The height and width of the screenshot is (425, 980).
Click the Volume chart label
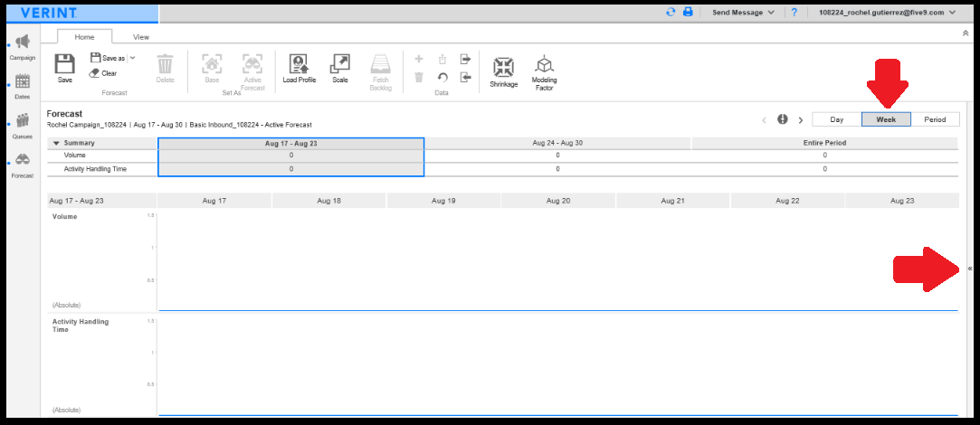tap(65, 216)
